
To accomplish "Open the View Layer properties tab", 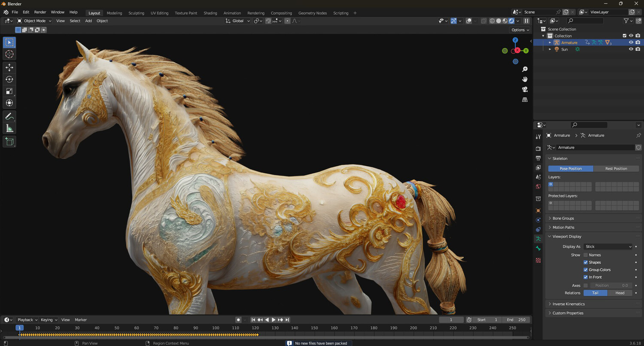I will tap(538, 167).
